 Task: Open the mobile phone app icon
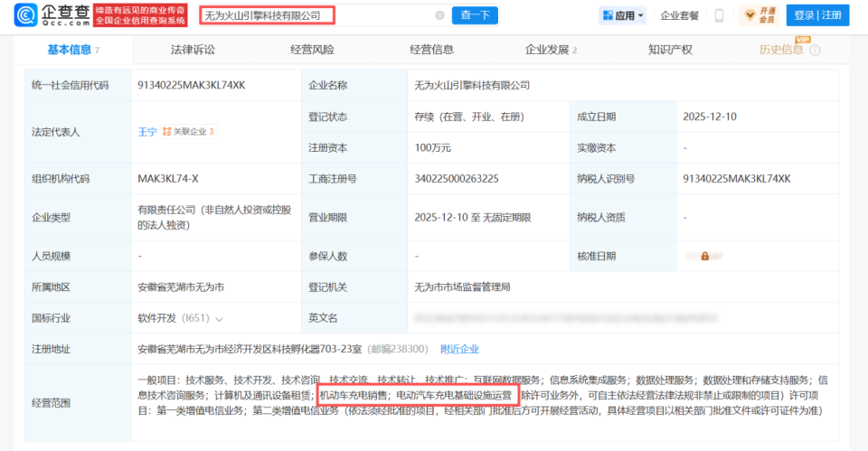pos(719,15)
